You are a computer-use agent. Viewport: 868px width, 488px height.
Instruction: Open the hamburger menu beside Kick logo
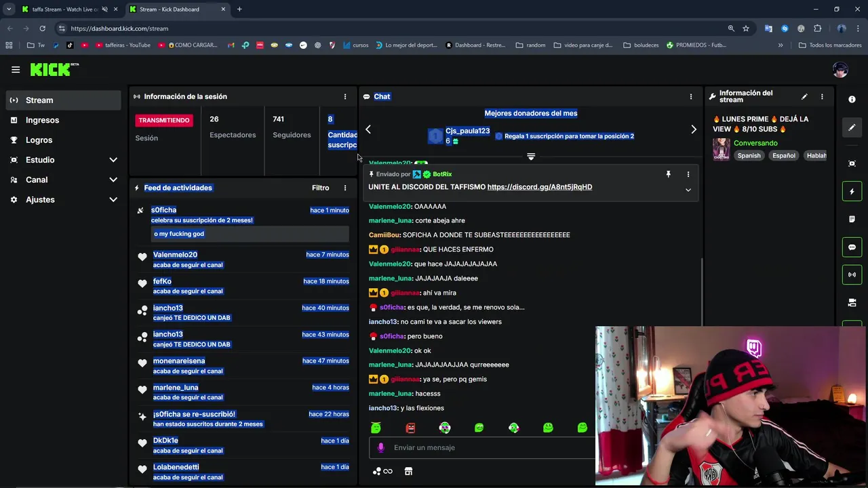(16, 69)
